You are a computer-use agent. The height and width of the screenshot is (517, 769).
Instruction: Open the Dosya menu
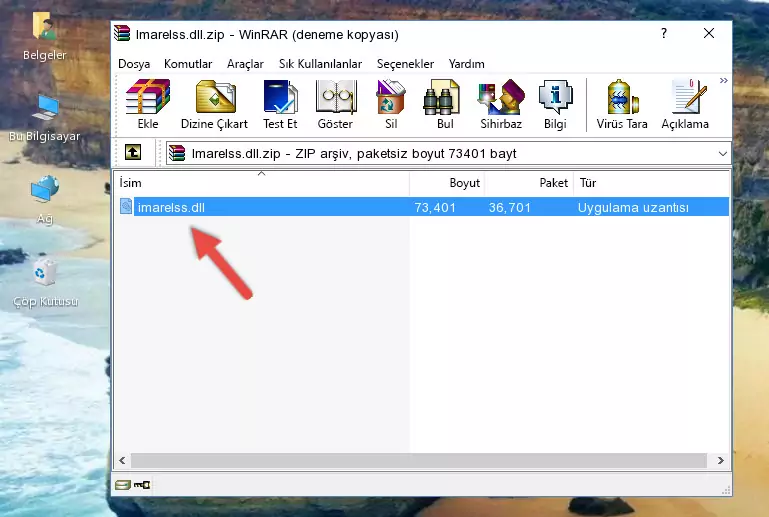tap(134, 64)
